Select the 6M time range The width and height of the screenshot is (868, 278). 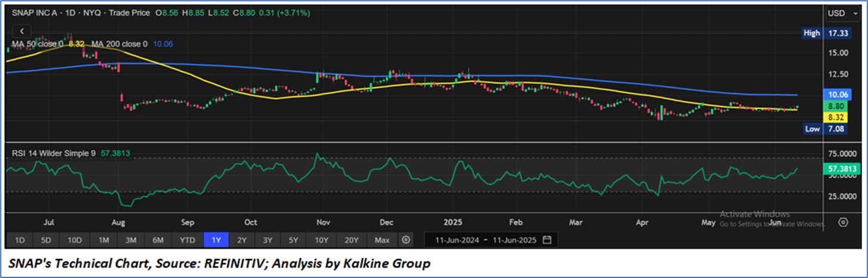click(x=158, y=240)
